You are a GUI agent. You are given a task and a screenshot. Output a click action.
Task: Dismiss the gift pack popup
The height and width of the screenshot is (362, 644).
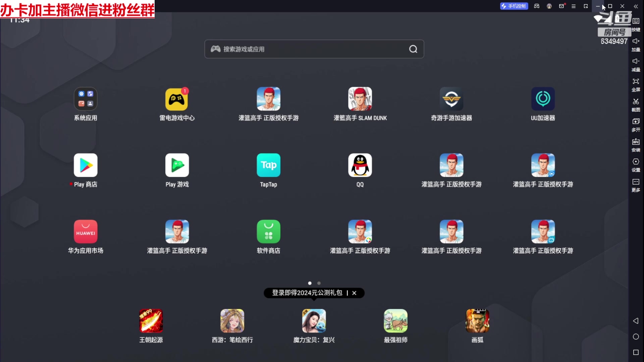point(354,293)
